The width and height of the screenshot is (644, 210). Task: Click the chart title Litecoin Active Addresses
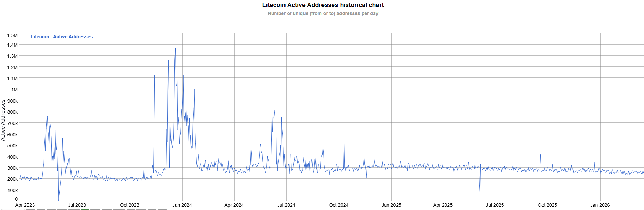(323, 5)
